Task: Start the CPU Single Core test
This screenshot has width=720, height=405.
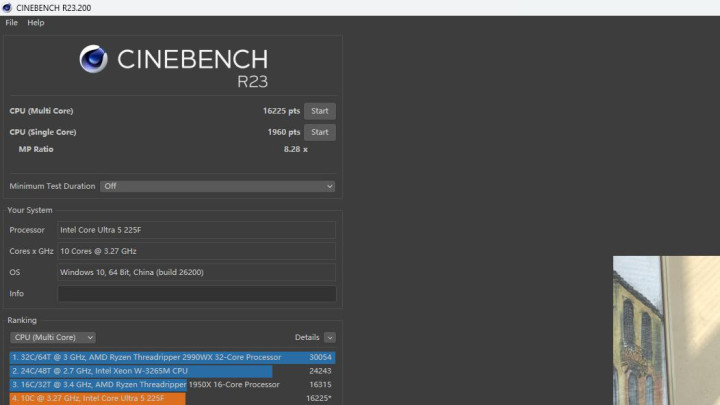Action: pos(320,132)
